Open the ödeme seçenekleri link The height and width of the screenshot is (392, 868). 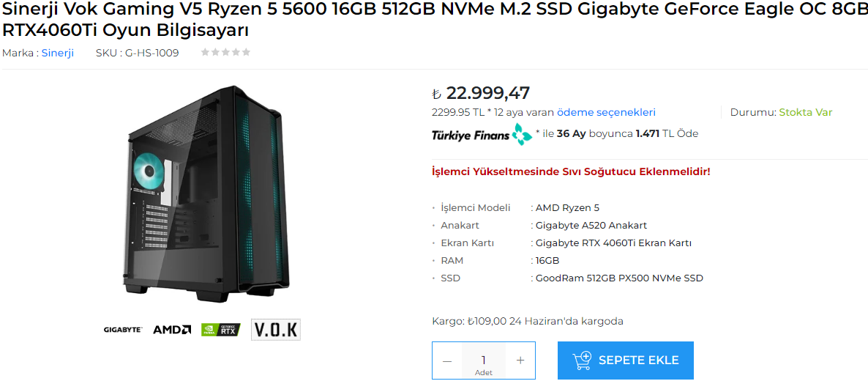click(606, 112)
